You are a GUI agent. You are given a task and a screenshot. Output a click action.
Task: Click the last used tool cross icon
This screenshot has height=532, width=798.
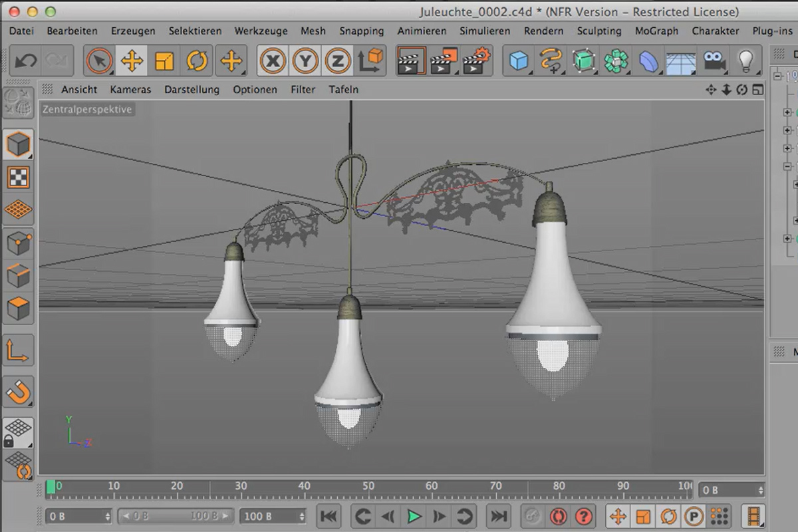231,61
